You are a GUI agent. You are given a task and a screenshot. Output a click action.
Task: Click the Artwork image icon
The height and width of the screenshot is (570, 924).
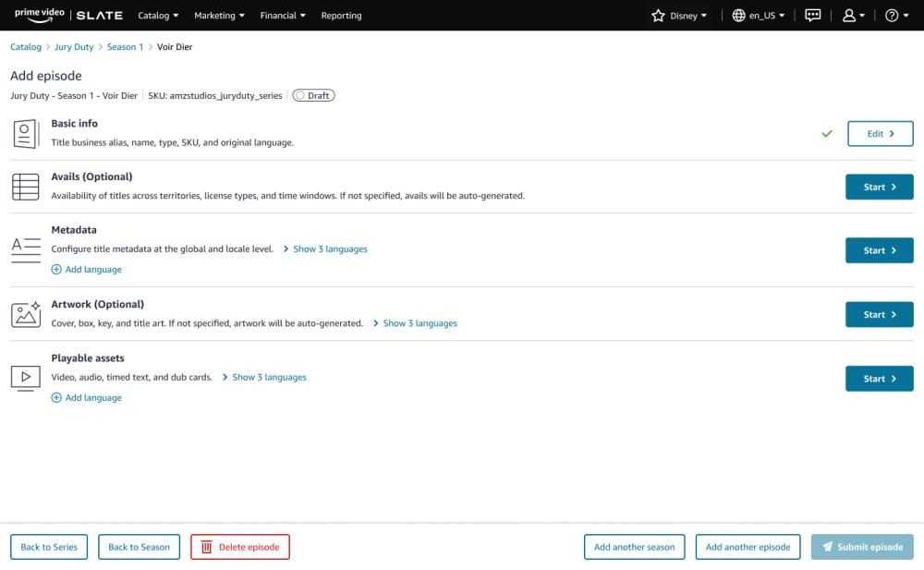26,314
